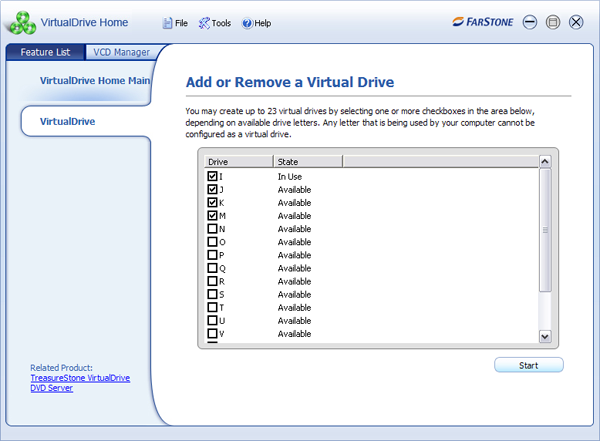Image resolution: width=600 pixels, height=441 pixels.
Task: Check drive P checkbox
Action: point(212,255)
